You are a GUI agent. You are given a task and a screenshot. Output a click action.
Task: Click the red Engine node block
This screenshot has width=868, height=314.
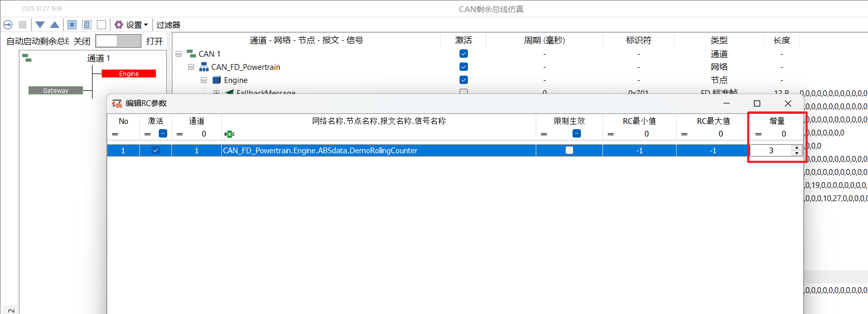coord(129,74)
